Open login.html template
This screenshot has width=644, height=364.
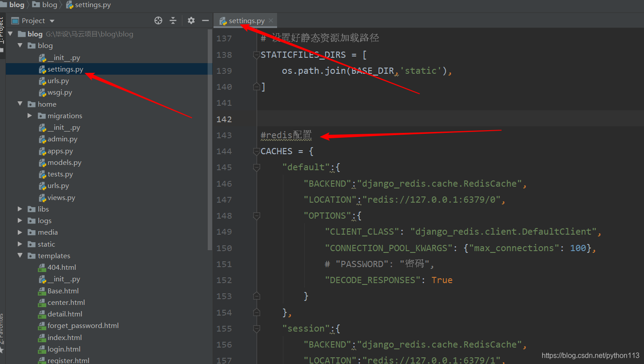(x=64, y=349)
